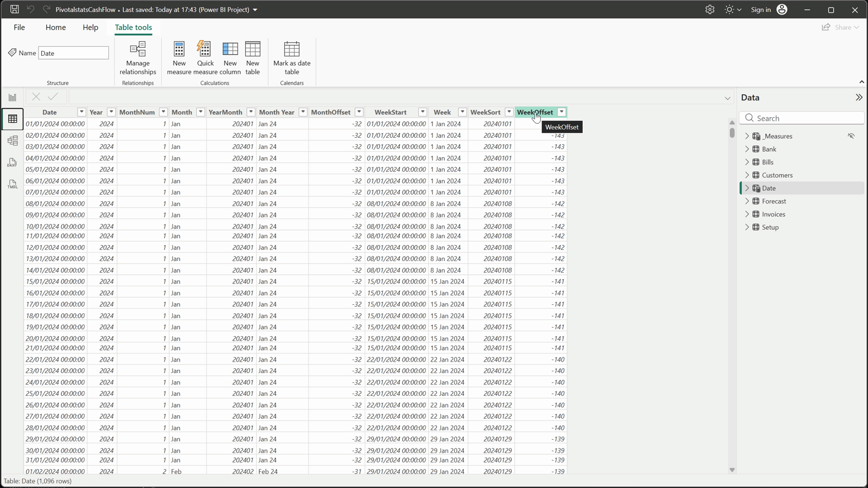Commit formula with checkmark button
The width and height of the screenshot is (868, 488).
53,97
